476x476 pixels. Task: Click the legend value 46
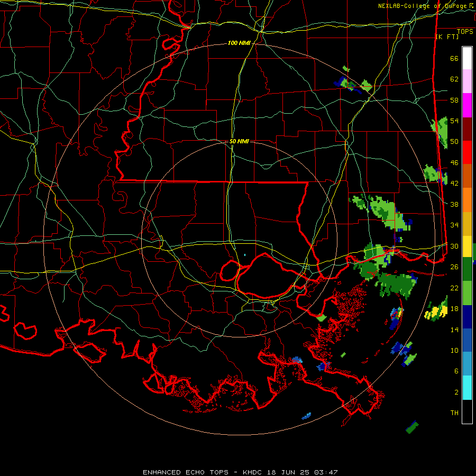pyautogui.click(x=454, y=163)
